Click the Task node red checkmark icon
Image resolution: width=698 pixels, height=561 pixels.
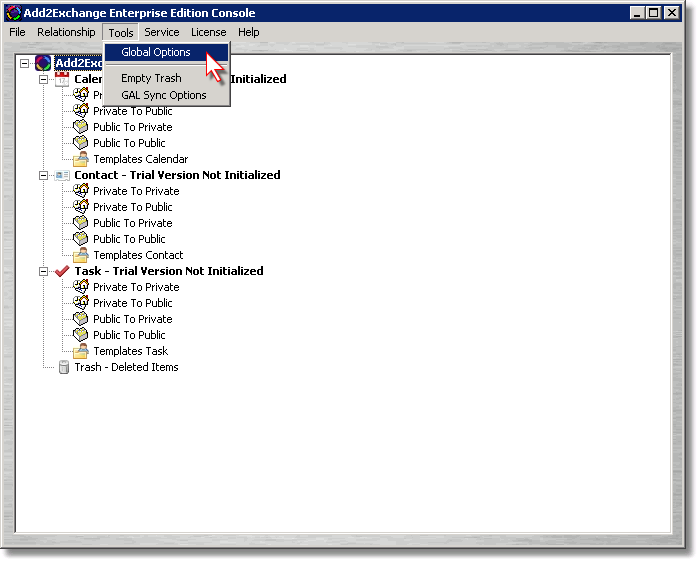pos(62,271)
